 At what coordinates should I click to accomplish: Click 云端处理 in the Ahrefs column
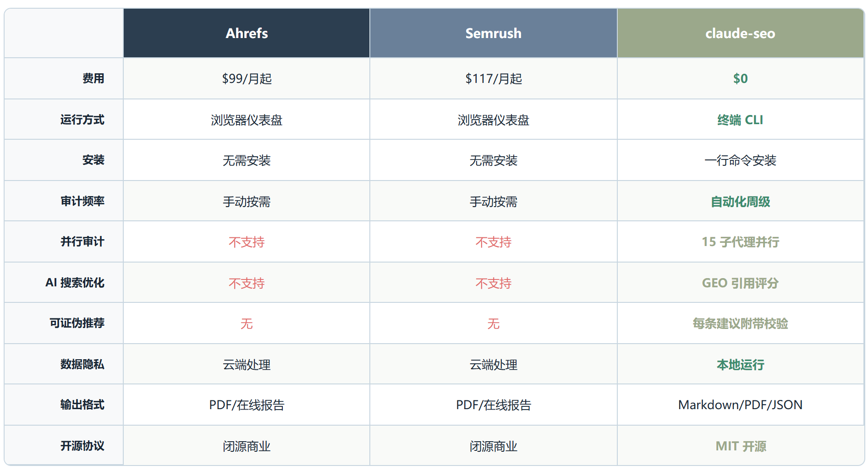pos(247,365)
